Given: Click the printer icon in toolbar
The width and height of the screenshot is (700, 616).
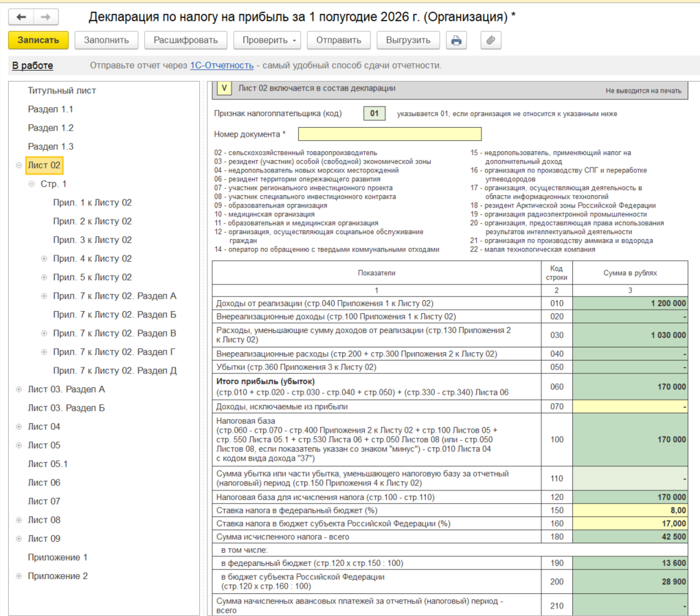Looking at the screenshot, I should click(x=456, y=40).
